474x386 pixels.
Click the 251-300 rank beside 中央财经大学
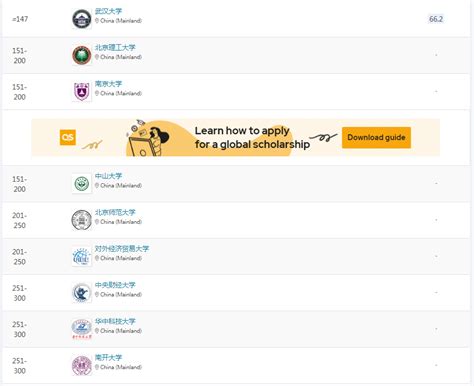19,293
